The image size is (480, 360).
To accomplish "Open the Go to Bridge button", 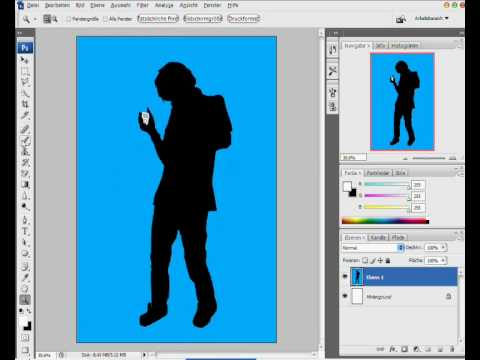I will [x=401, y=19].
